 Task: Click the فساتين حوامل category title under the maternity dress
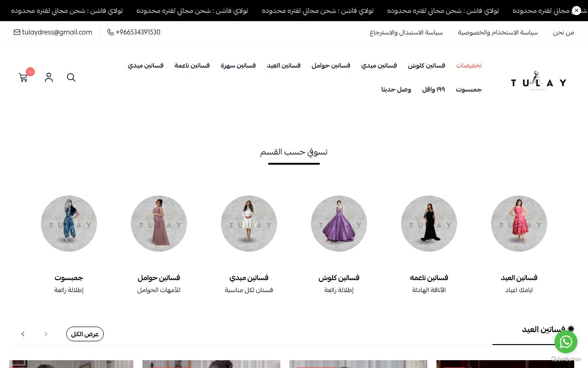pyautogui.click(x=159, y=278)
